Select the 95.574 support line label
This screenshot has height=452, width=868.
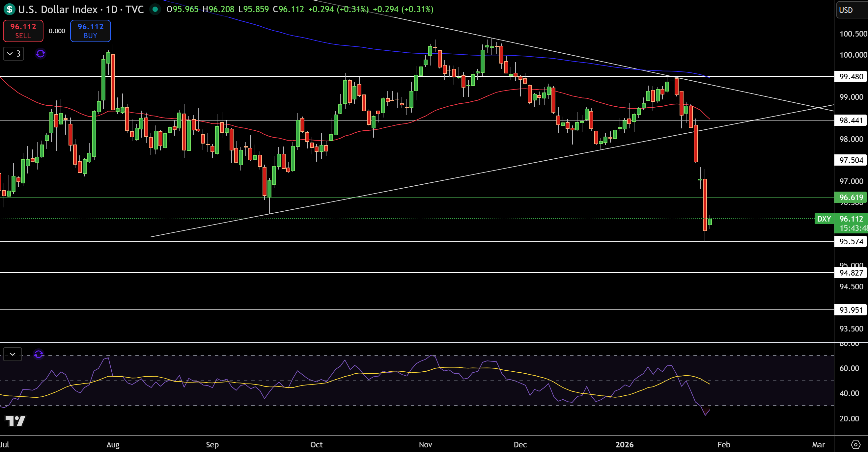pyautogui.click(x=851, y=241)
